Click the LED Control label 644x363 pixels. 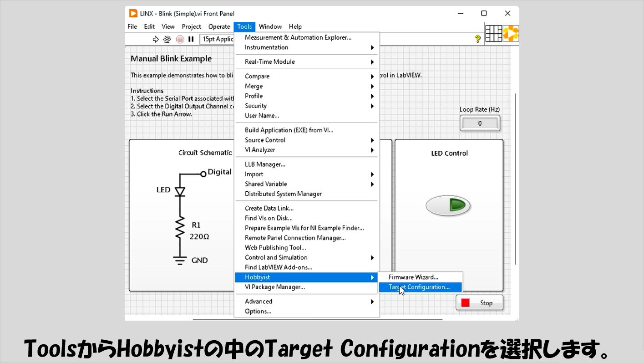point(449,153)
